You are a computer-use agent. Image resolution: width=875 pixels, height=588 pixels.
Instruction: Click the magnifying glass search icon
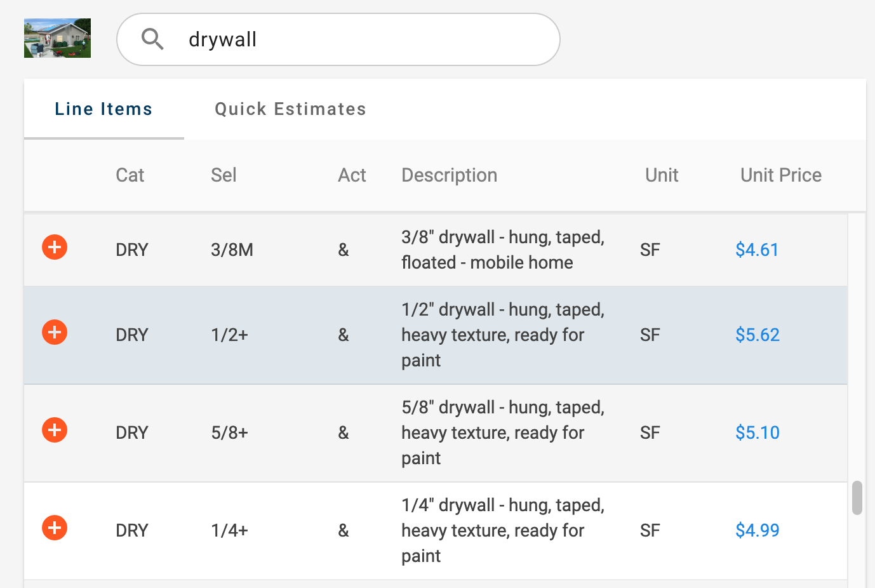click(x=152, y=39)
